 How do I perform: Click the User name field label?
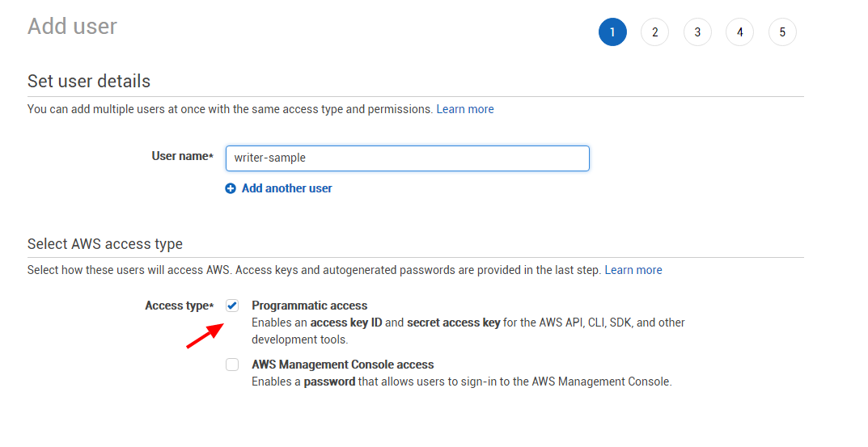click(182, 157)
